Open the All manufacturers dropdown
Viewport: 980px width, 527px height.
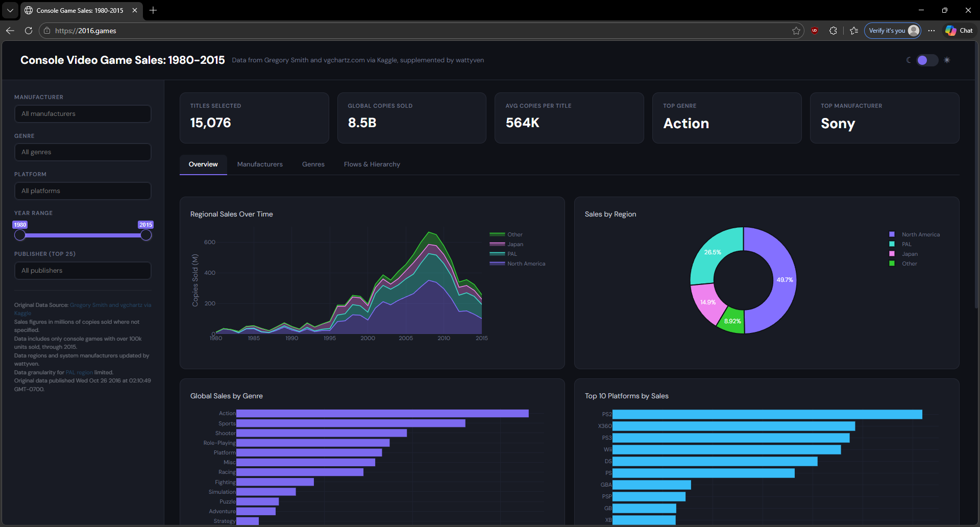tap(83, 113)
